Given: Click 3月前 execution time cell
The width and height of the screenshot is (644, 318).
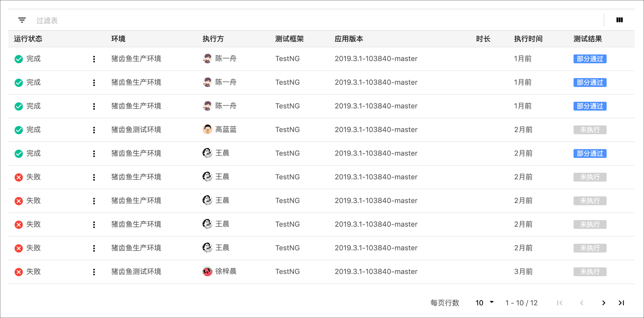Looking at the screenshot, I should pos(523,271).
